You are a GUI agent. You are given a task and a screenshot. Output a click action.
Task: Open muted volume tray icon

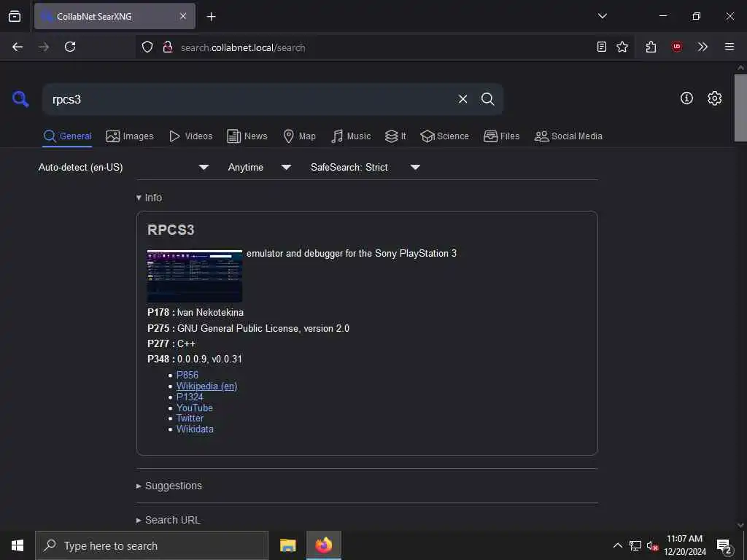pyautogui.click(x=653, y=545)
